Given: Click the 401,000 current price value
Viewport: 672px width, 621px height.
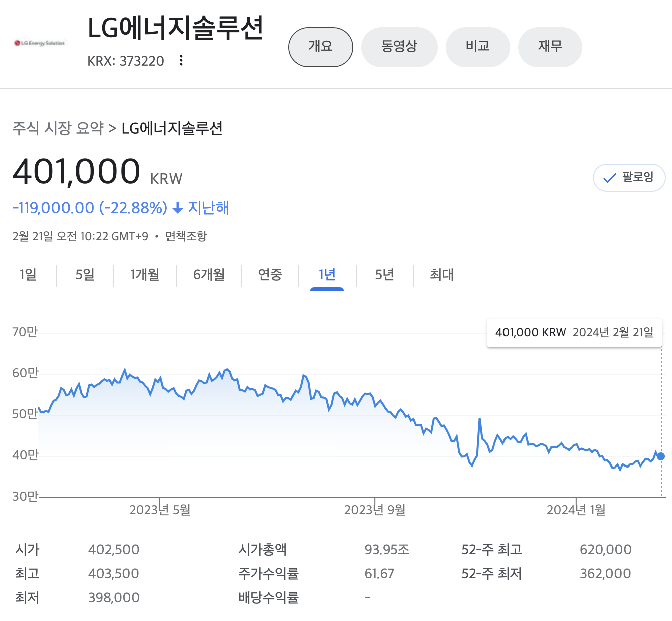Looking at the screenshot, I should point(76,171).
